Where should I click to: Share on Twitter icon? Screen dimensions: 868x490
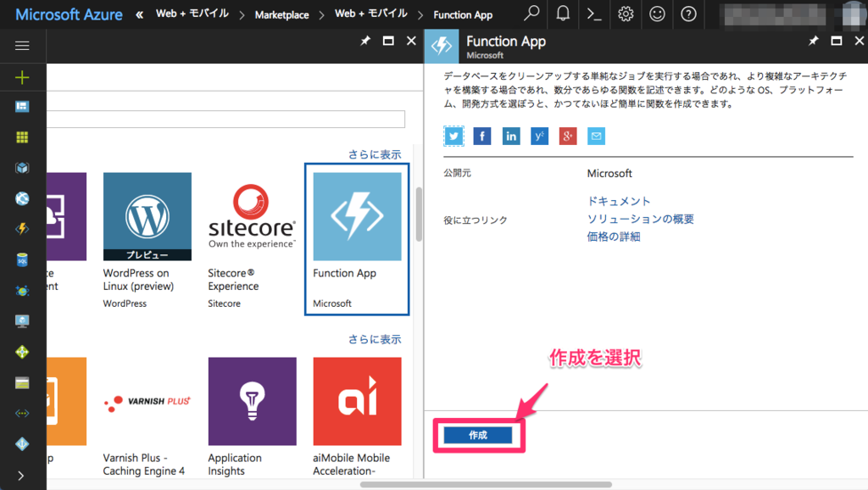454,136
